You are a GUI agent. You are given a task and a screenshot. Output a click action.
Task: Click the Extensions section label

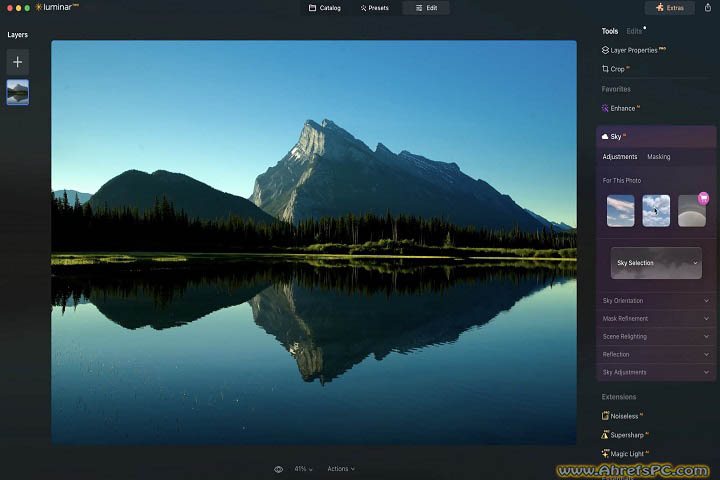[x=619, y=397]
